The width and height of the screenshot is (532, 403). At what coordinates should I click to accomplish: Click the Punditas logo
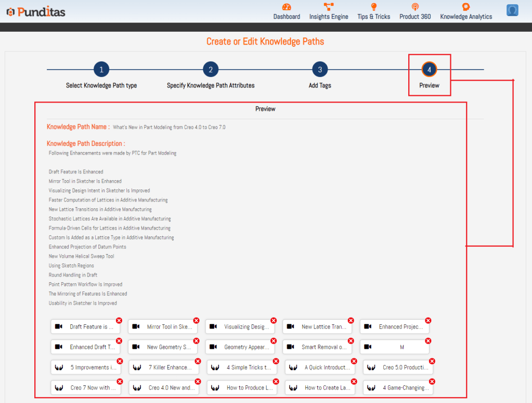point(36,11)
